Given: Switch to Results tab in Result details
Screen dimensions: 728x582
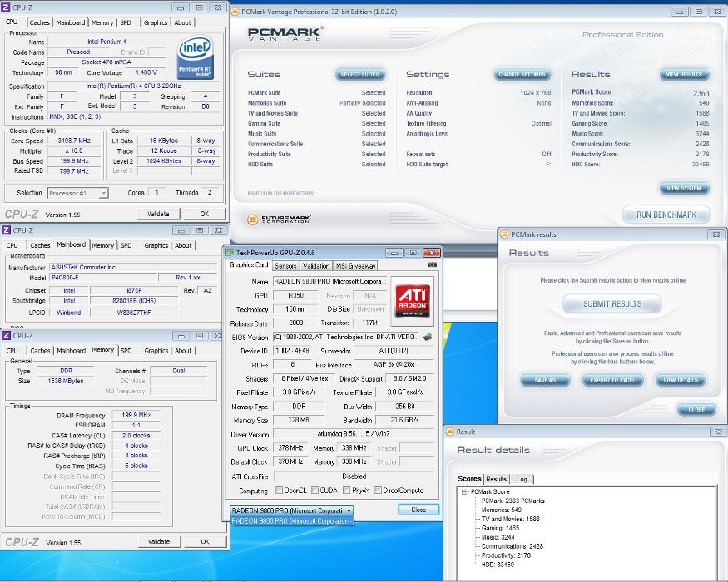Looking at the screenshot, I should pyautogui.click(x=497, y=479).
